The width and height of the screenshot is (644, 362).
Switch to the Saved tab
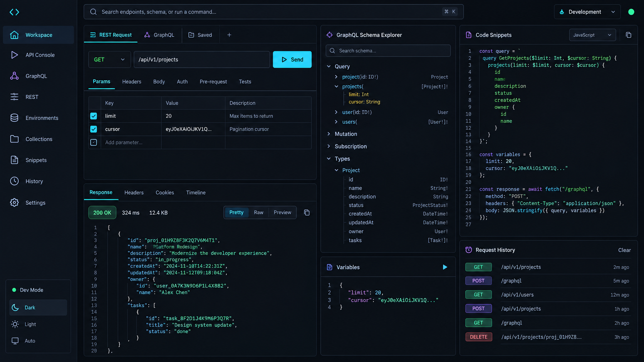[x=200, y=35]
